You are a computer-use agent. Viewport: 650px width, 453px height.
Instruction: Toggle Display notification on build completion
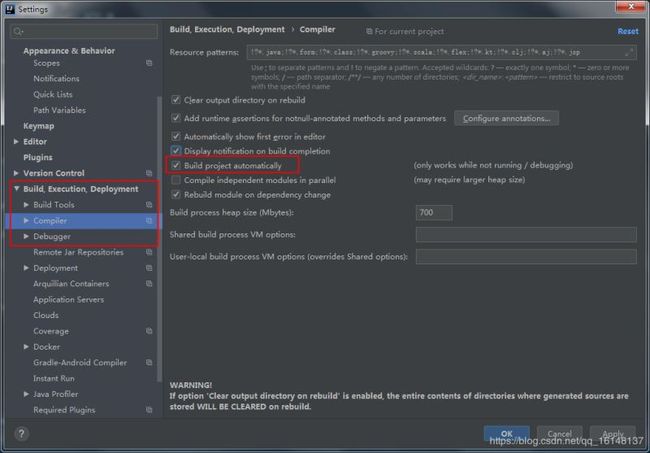176,151
